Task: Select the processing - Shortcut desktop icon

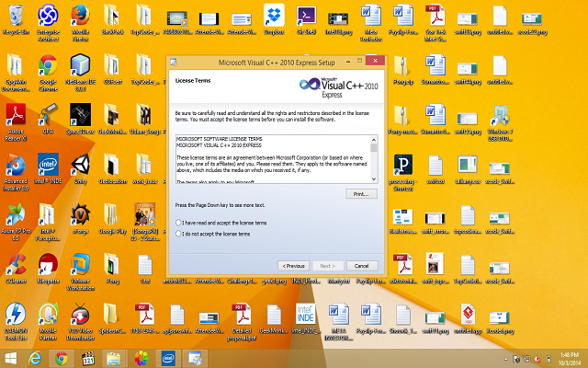Action: tap(403, 172)
